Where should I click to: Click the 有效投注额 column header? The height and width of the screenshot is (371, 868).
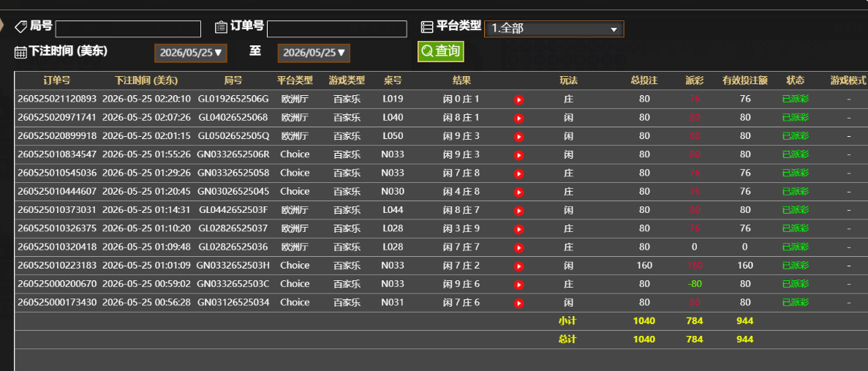745,80
